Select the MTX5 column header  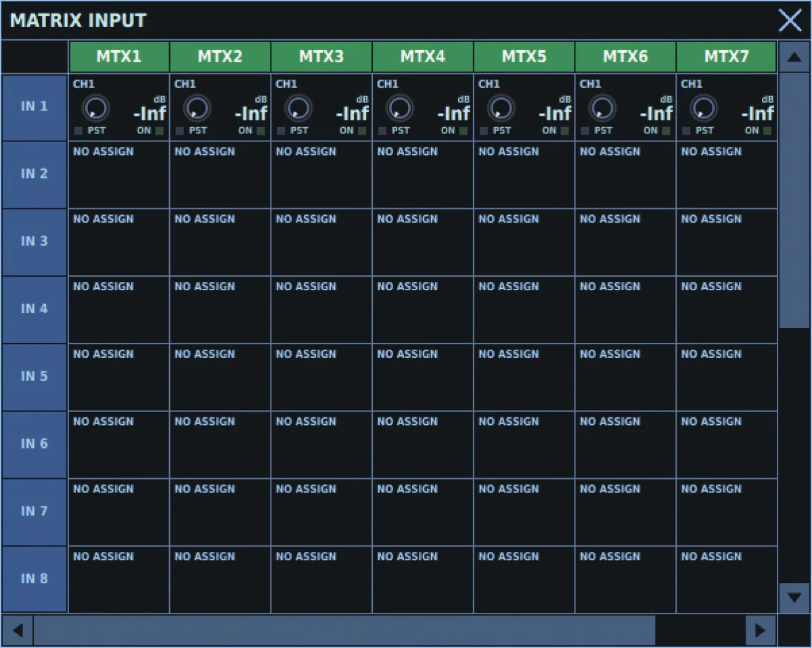click(524, 57)
